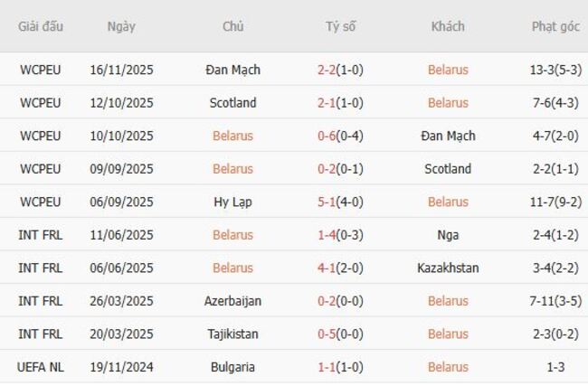Click the 7-11(3-5) corner kick stat
Viewport: 588px width, 386px height.
click(x=555, y=301)
